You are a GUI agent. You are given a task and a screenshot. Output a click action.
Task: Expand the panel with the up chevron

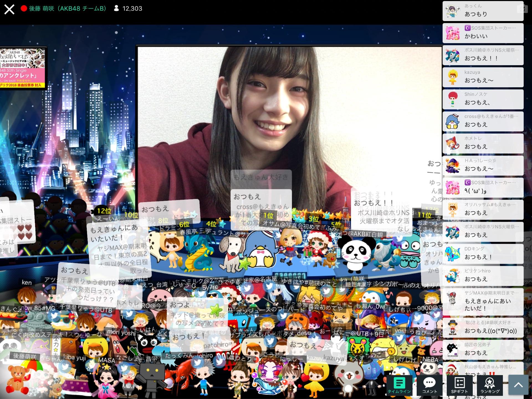pos(518,385)
